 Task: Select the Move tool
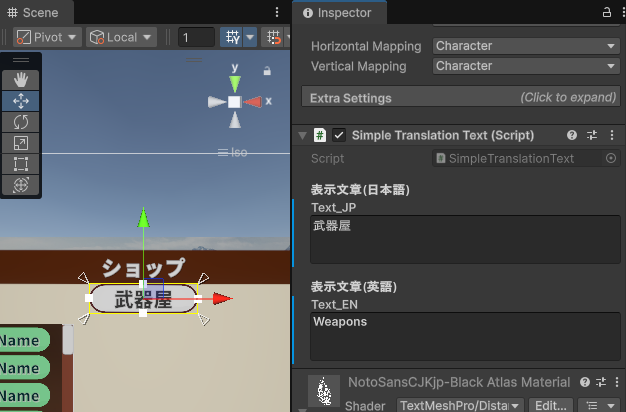(21, 100)
